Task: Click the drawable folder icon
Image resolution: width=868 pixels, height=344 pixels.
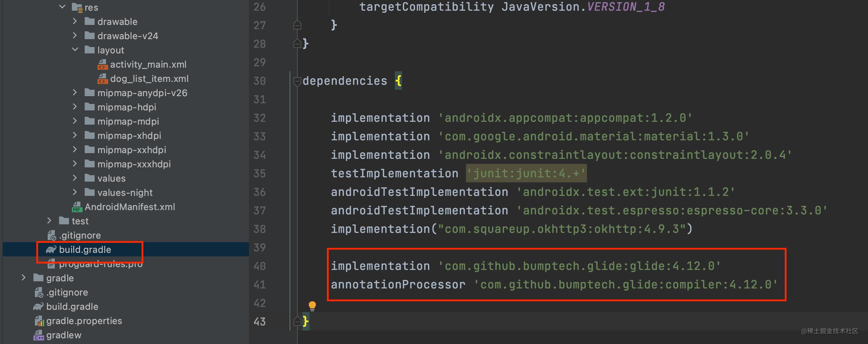Action: (x=90, y=21)
